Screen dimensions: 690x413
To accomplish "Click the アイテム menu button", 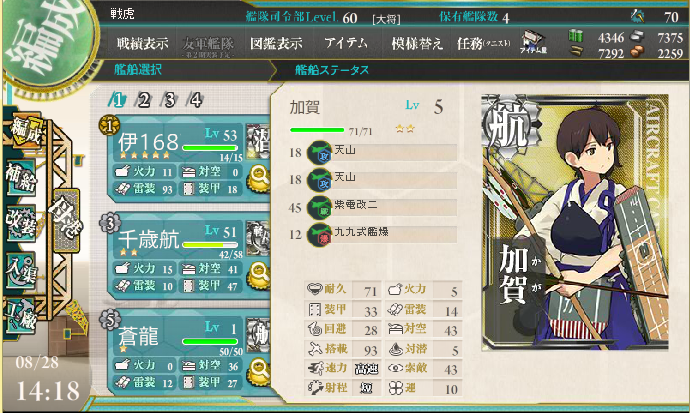I will (346, 43).
